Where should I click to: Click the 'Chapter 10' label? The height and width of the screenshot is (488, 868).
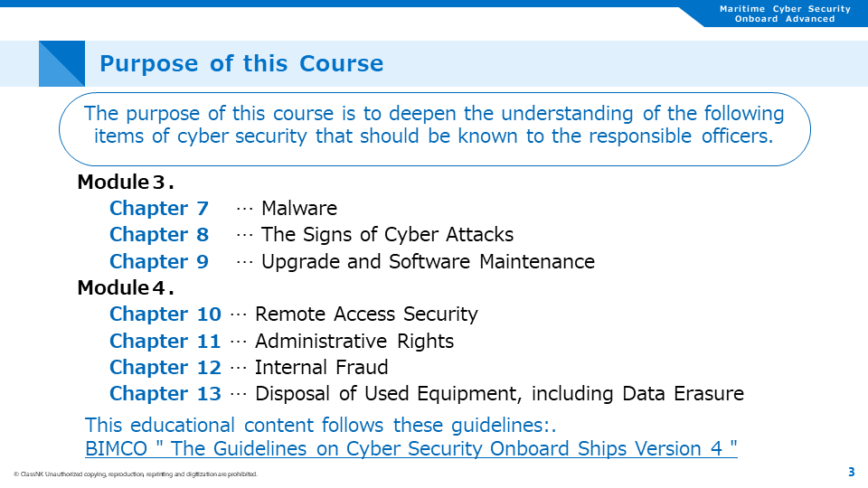click(x=165, y=314)
